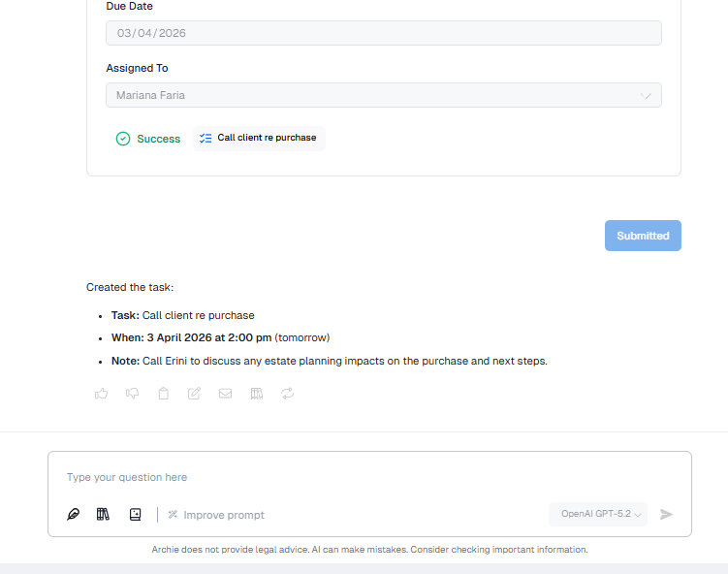The width and height of the screenshot is (728, 574).
Task: Click the square face icon in prompt toolbar
Action: (135, 515)
